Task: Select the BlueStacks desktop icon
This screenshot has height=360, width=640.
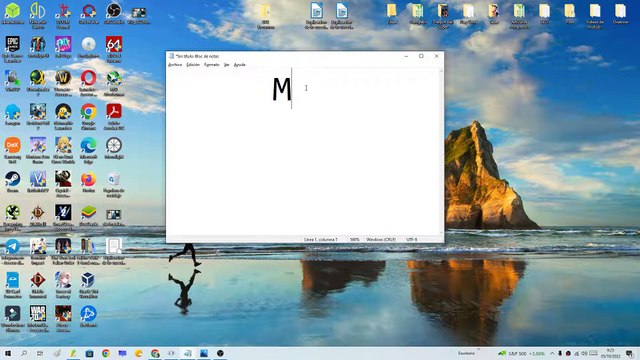Action: 89,216
